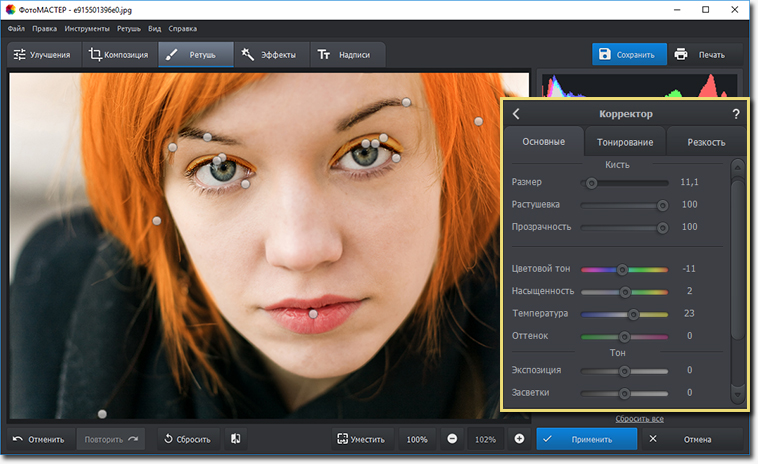
Task: Select the correction point on the lips
Action: [313, 314]
